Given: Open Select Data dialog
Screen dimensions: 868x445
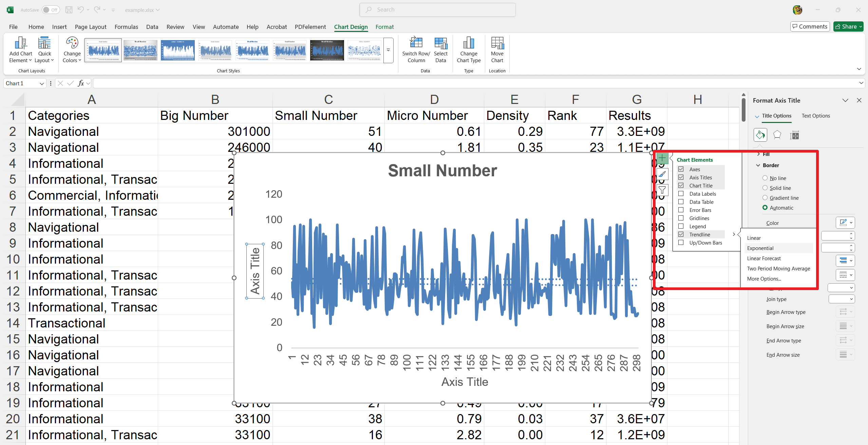Looking at the screenshot, I should click(x=440, y=49).
